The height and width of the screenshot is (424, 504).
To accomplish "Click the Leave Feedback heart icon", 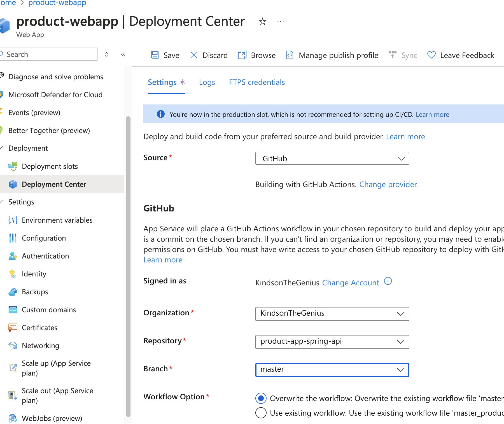I will pyautogui.click(x=431, y=55).
